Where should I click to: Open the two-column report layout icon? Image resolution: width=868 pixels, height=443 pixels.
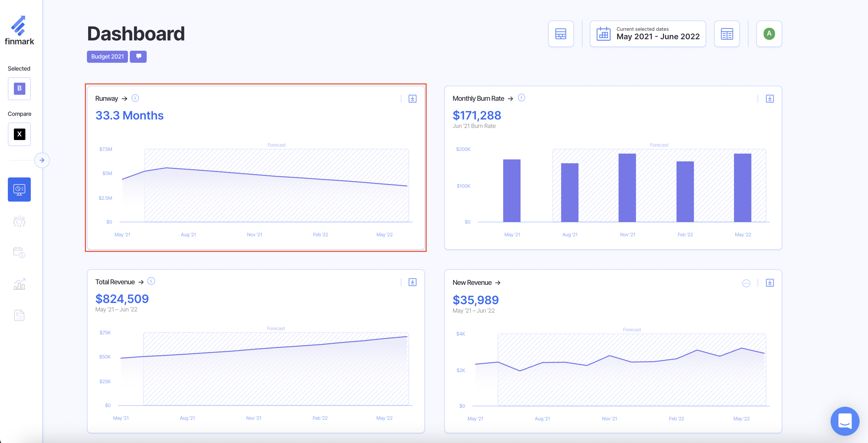point(727,34)
